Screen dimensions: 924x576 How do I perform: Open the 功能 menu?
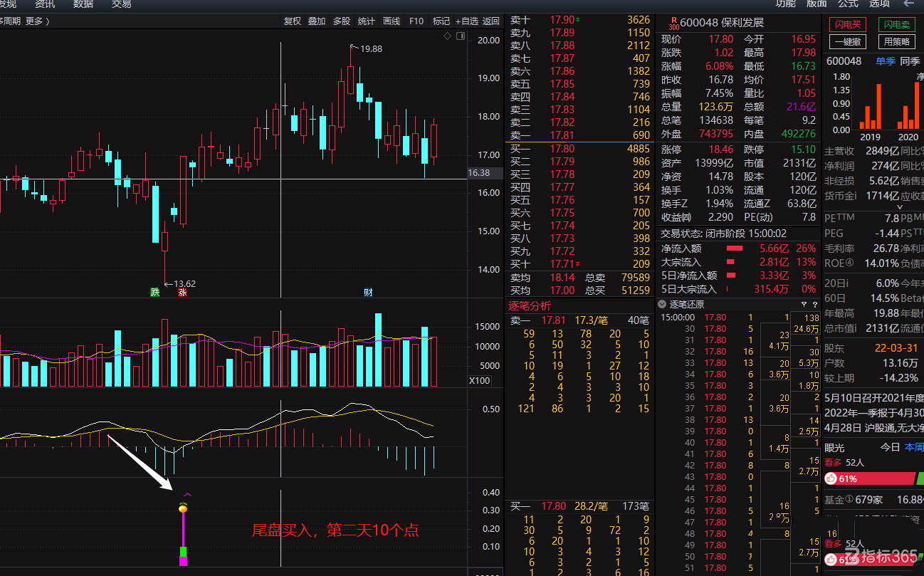[786, 4]
